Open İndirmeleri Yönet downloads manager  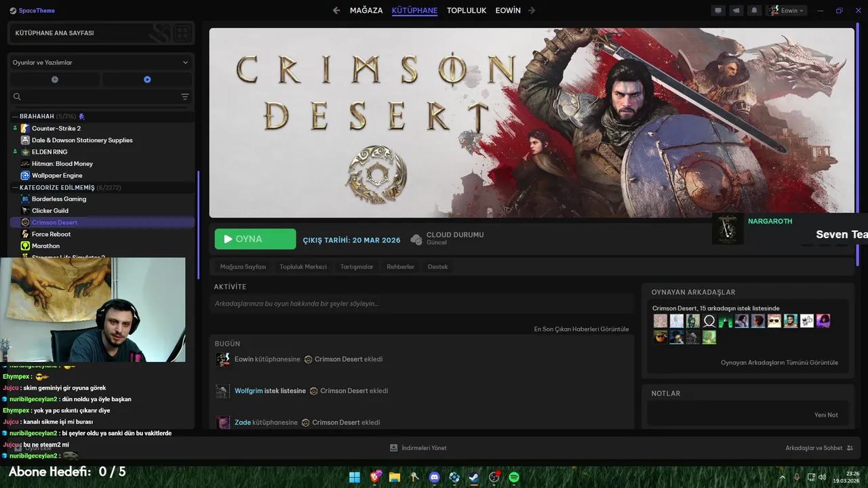(418, 448)
